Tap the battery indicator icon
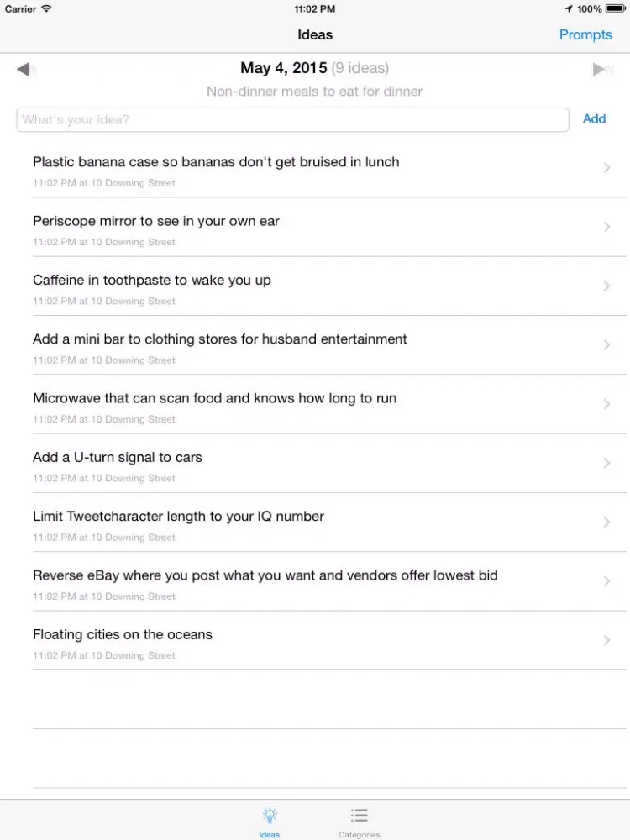630x840 pixels. click(x=616, y=8)
